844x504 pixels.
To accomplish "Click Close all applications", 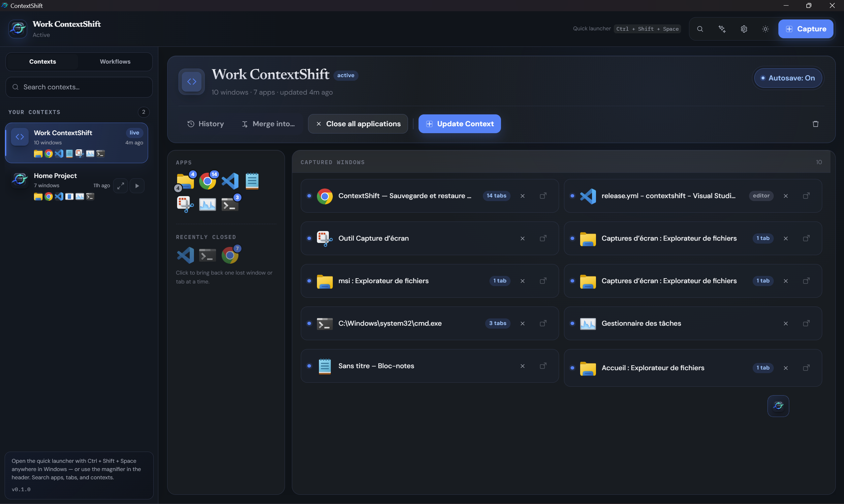I will coord(358,124).
